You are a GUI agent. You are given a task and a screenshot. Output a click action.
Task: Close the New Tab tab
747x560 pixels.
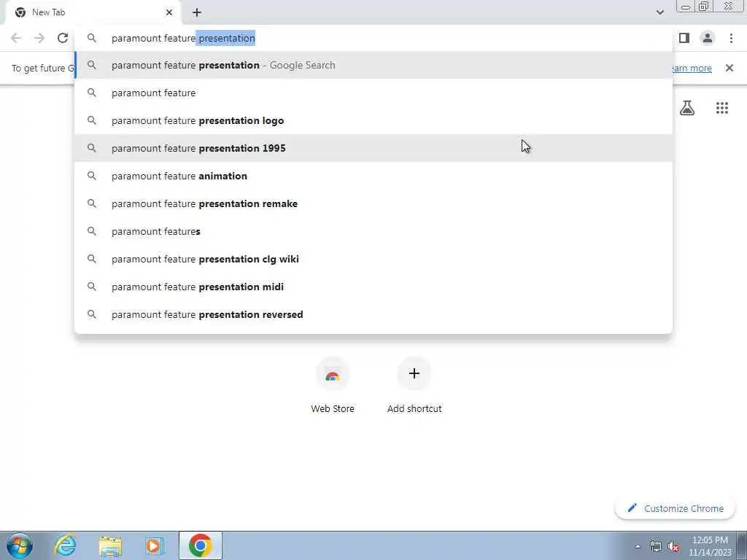pos(169,12)
